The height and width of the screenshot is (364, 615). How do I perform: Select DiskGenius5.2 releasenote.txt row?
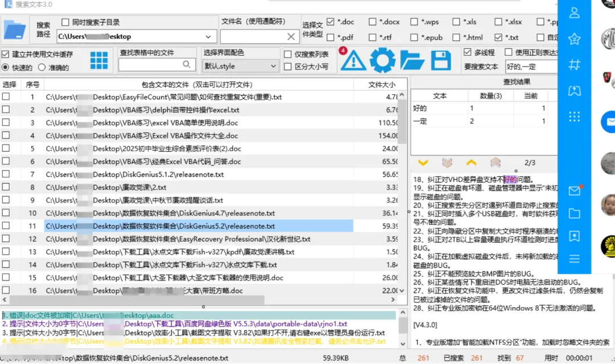click(x=199, y=226)
